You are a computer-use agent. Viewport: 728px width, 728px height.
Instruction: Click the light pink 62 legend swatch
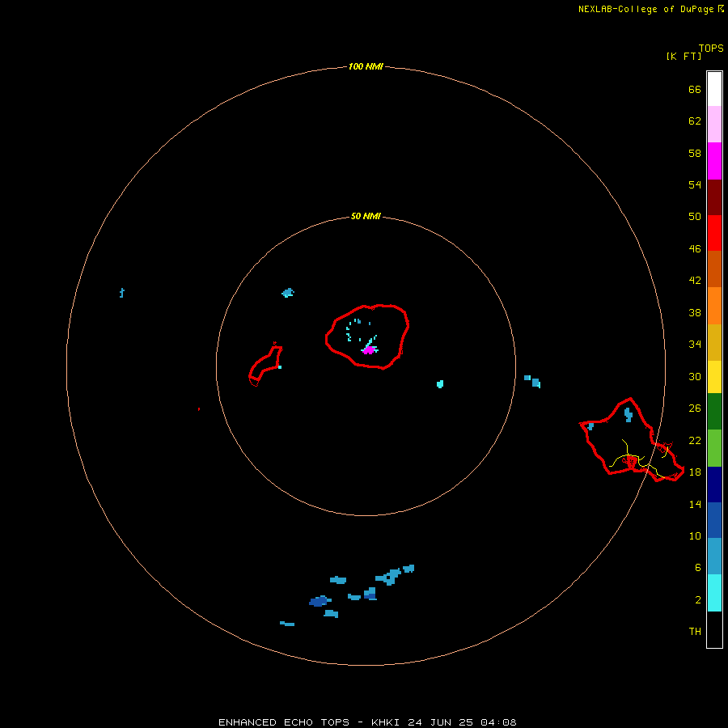tap(714, 125)
